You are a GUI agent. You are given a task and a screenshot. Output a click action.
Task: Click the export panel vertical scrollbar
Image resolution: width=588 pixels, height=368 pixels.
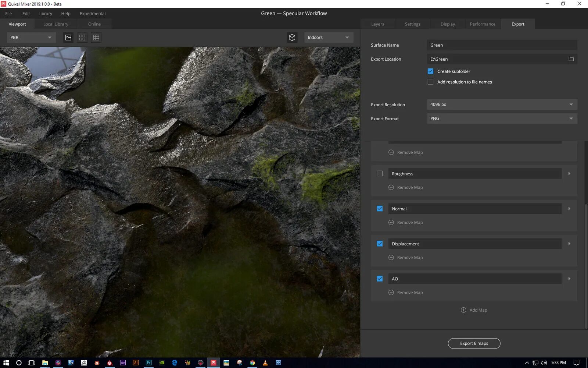[586, 265]
